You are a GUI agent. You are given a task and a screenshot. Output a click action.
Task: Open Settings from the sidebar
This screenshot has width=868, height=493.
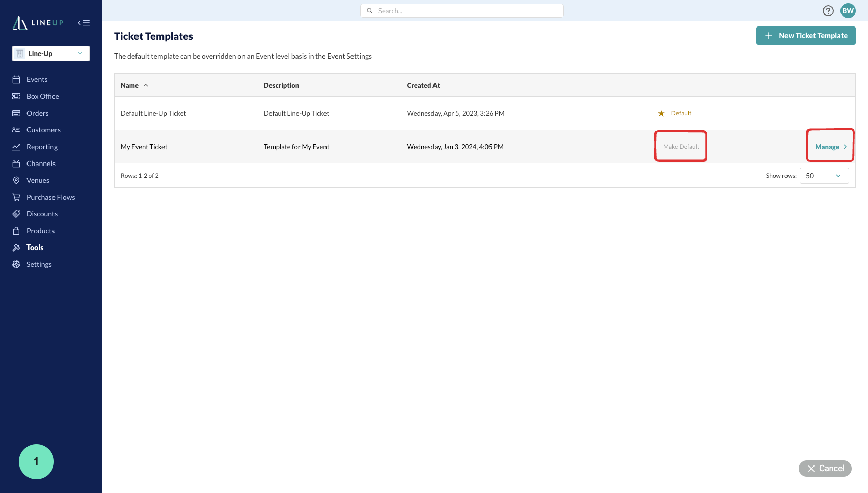point(39,264)
